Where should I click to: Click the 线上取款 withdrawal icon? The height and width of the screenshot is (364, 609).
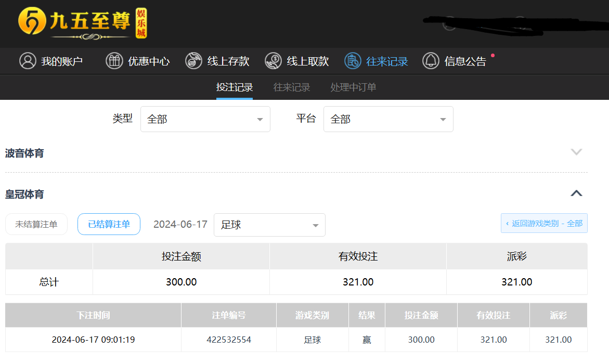tap(273, 61)
